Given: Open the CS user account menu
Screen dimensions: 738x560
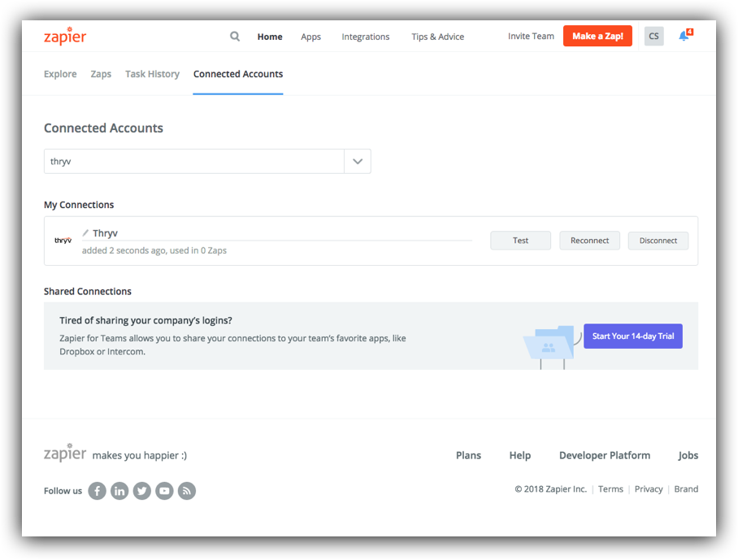Looking at the screenshot, I should tap(653, 37).
